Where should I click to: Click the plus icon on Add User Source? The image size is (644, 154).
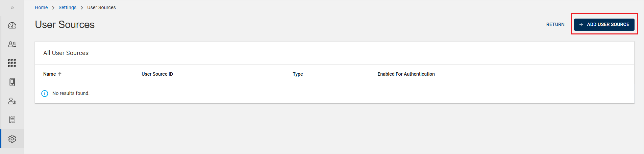coord(581,25)
